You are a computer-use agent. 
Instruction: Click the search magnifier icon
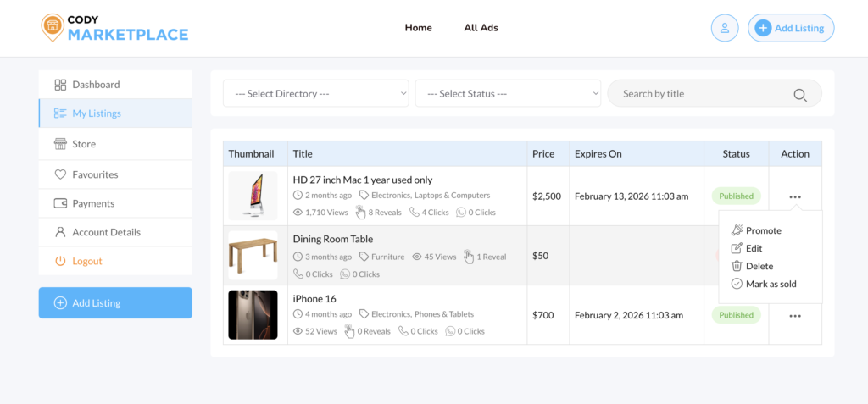point(799,94)
